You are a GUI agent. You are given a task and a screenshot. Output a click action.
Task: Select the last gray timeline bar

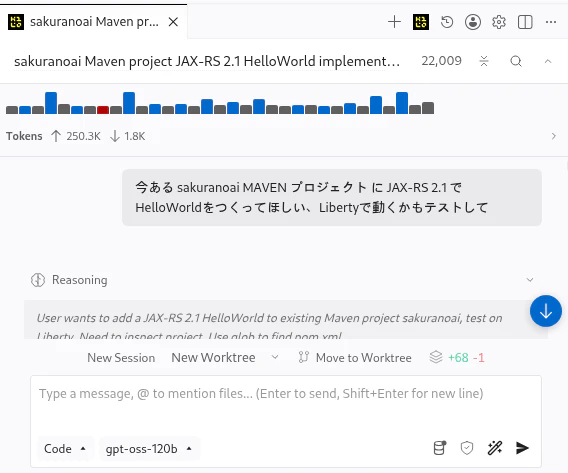(x=428, y=108)
